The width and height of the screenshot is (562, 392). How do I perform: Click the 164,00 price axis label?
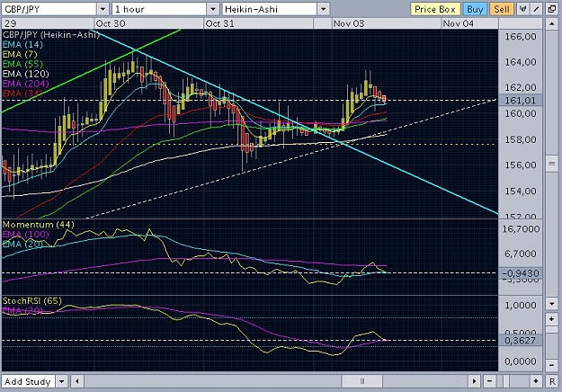(x=521, y=62)
